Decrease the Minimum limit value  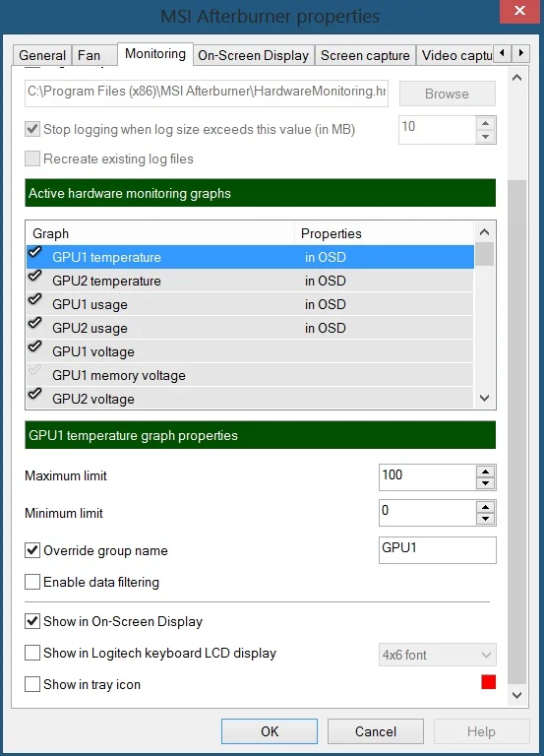[x=486, y=519]
